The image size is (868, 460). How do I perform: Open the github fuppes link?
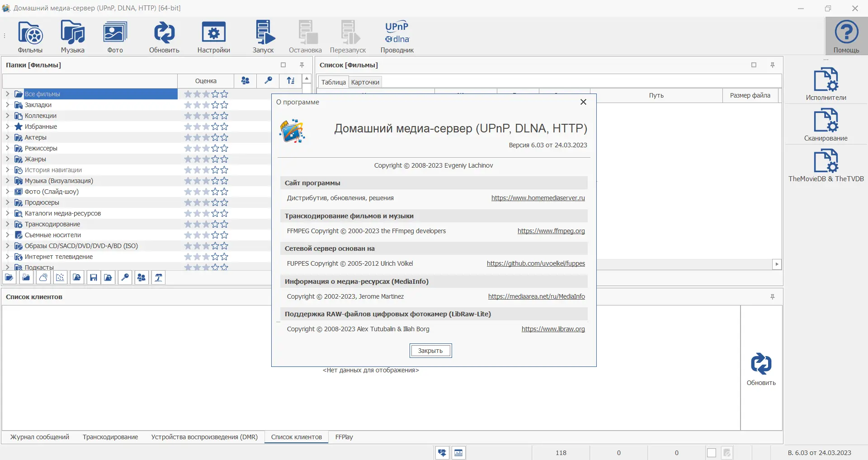pyautogui.click(x=536, y=263)
